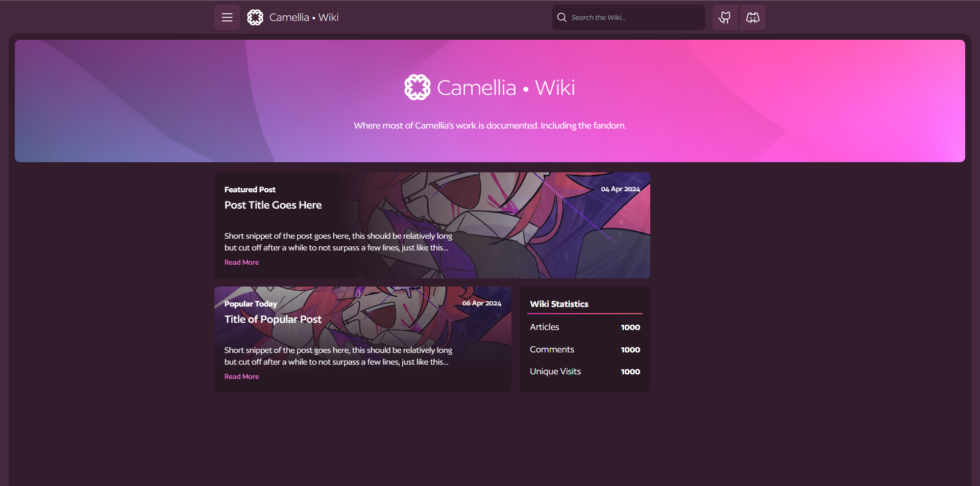Open the GitHub repository icon button
This screenshot has width=980, height=486.
coord(725,17)
